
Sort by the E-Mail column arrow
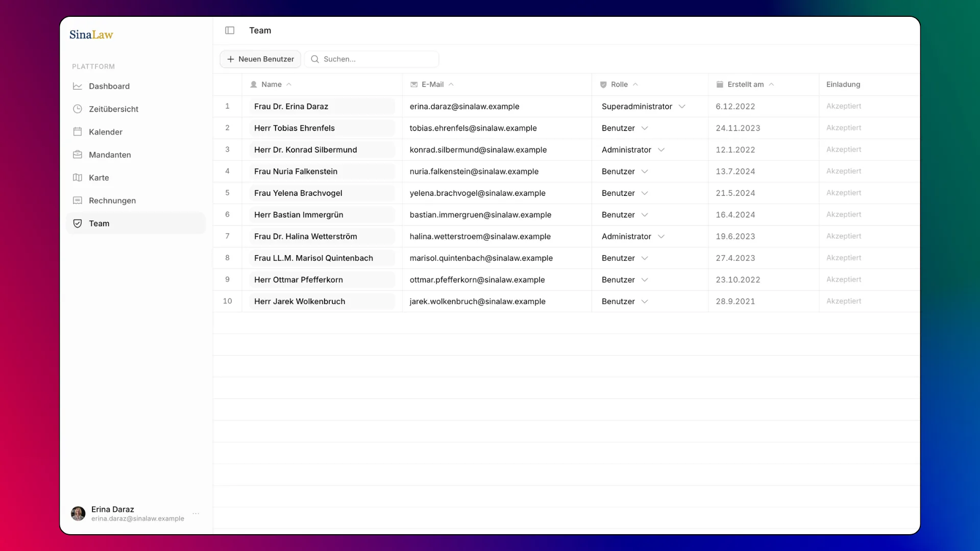tap(451, 85)
